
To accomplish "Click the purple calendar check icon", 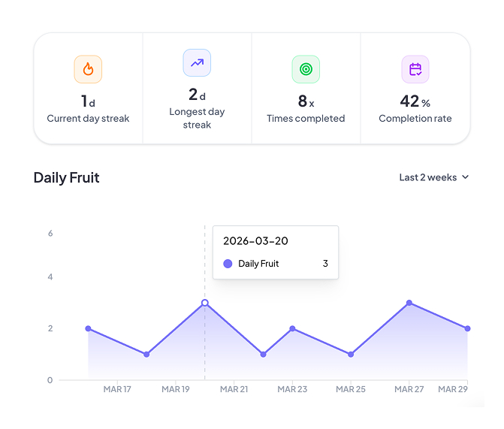I will click(x=415, y=69).
